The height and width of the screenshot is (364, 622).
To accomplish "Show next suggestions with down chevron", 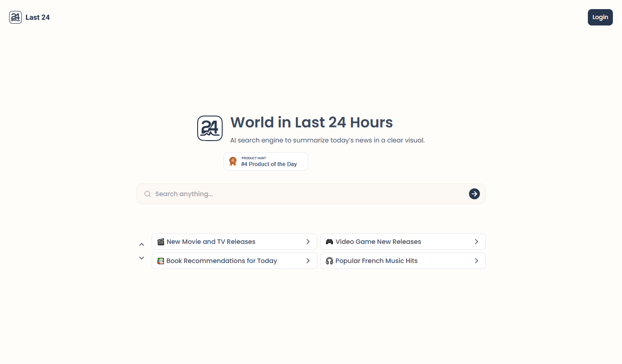I will click(x=142, y=258).
